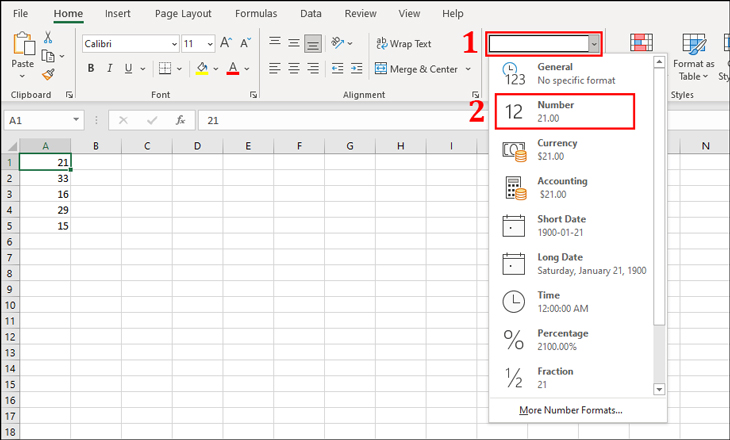Choose Number format 21.00
730x440 pixels.
pyautogui.click(x=565, y=111)
